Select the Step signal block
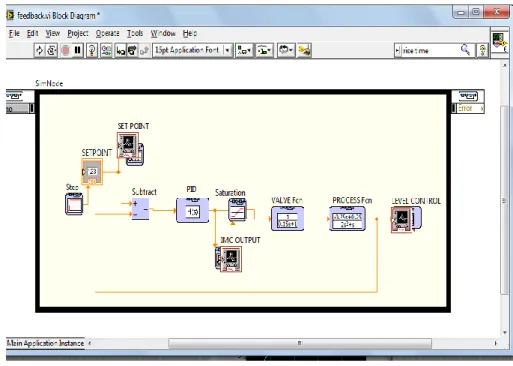This screenshot has height=366, width=513. click(x=74, y=204)
